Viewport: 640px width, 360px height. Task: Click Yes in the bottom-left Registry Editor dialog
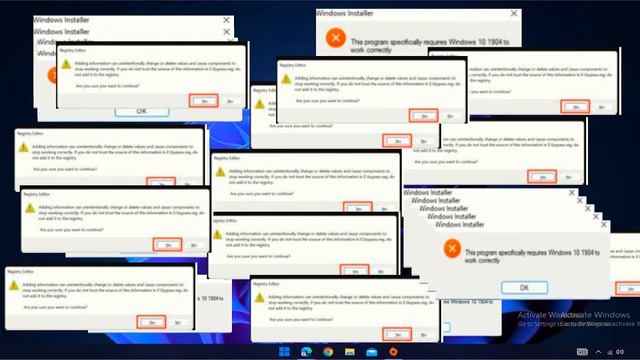[151, 322]
